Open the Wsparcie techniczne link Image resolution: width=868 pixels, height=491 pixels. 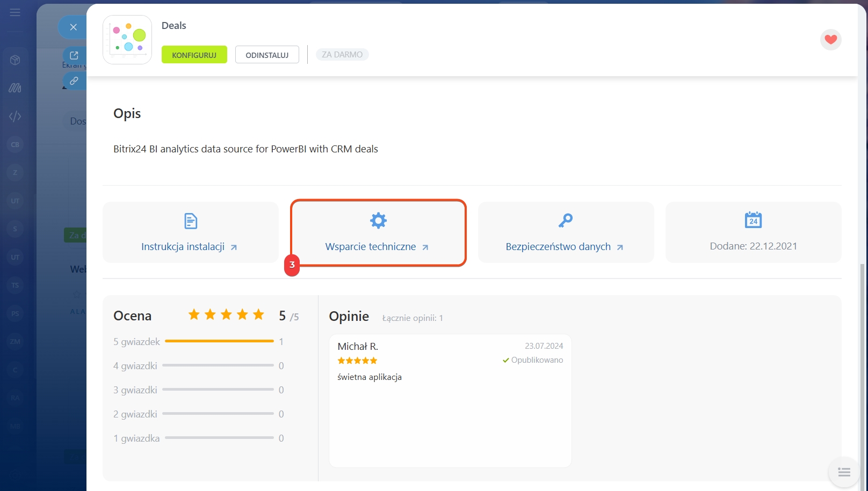point(377,247)
